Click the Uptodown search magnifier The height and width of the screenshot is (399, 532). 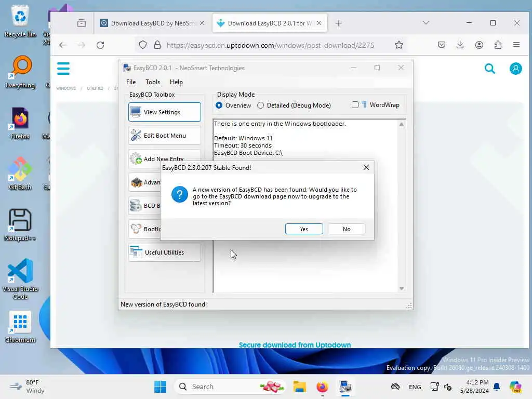click(489, 69)
